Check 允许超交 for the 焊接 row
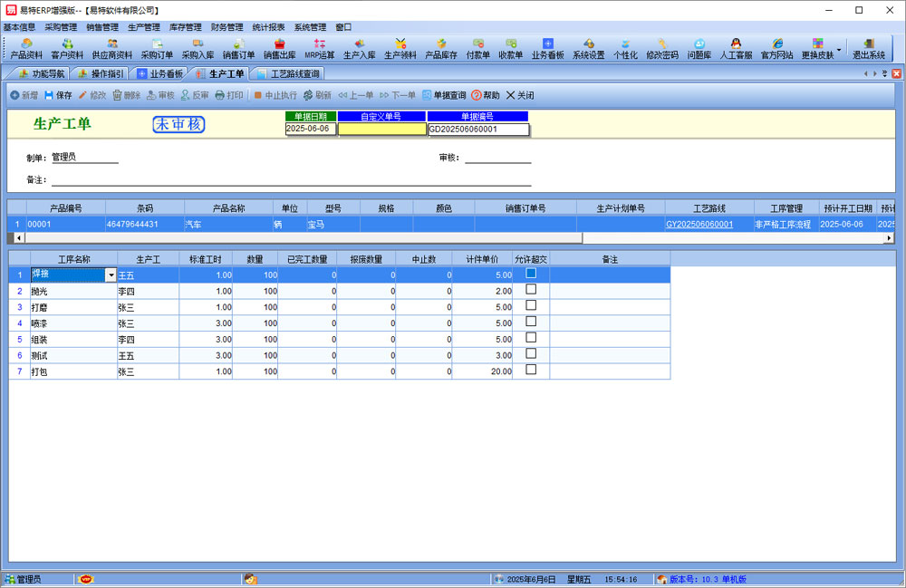Image resolution: width=906 pixels, height=588 pixels. 531,273
